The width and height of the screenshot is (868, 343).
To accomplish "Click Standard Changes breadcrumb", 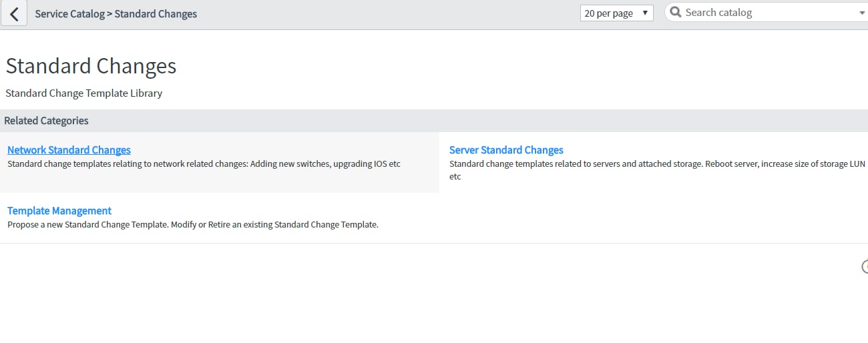I will 156,13.
